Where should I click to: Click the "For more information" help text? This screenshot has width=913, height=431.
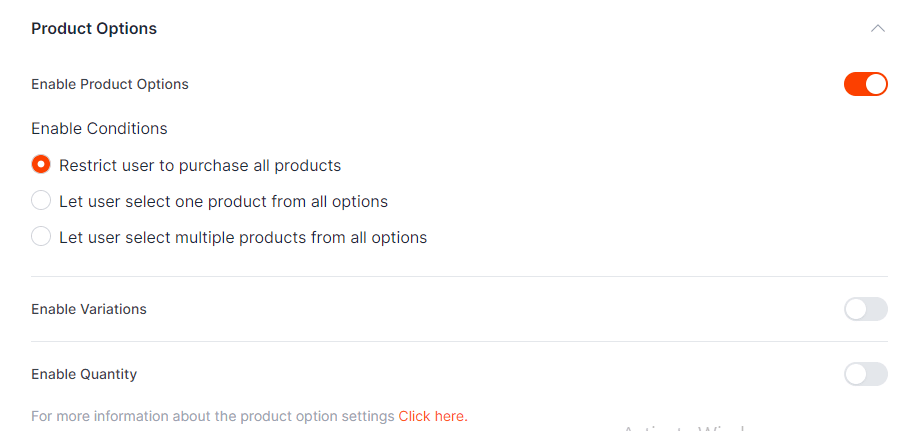pos(213,416)
